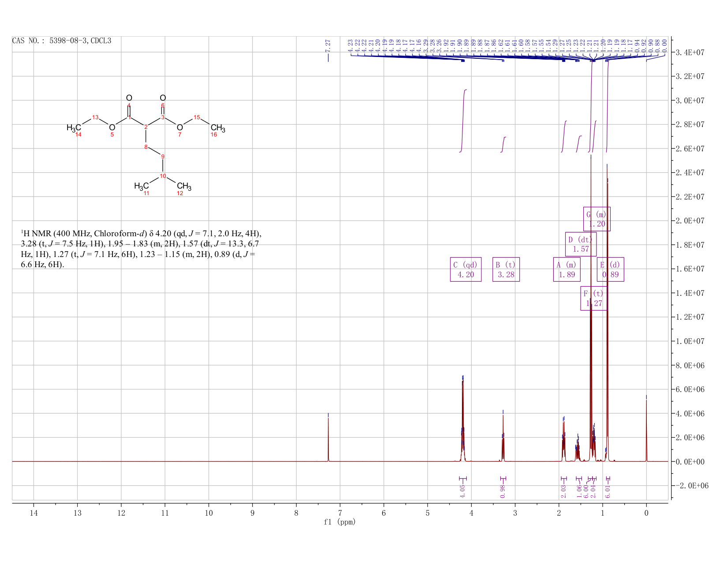728x563 pixels.
Task: Click the H3C group labeled 11 in the structure
Action: [x=142, y=186]
